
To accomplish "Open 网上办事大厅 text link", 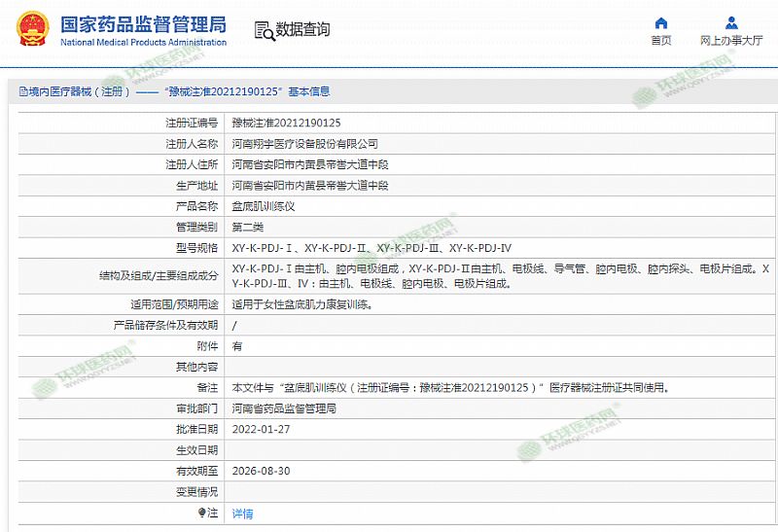I will coord(731,41).
